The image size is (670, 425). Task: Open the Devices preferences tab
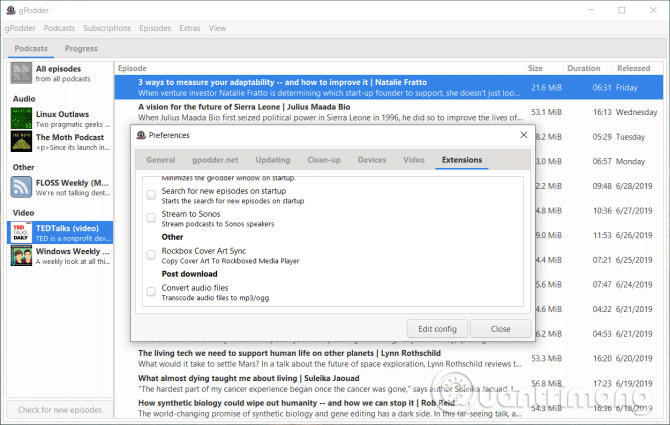(x=372, y=160)
